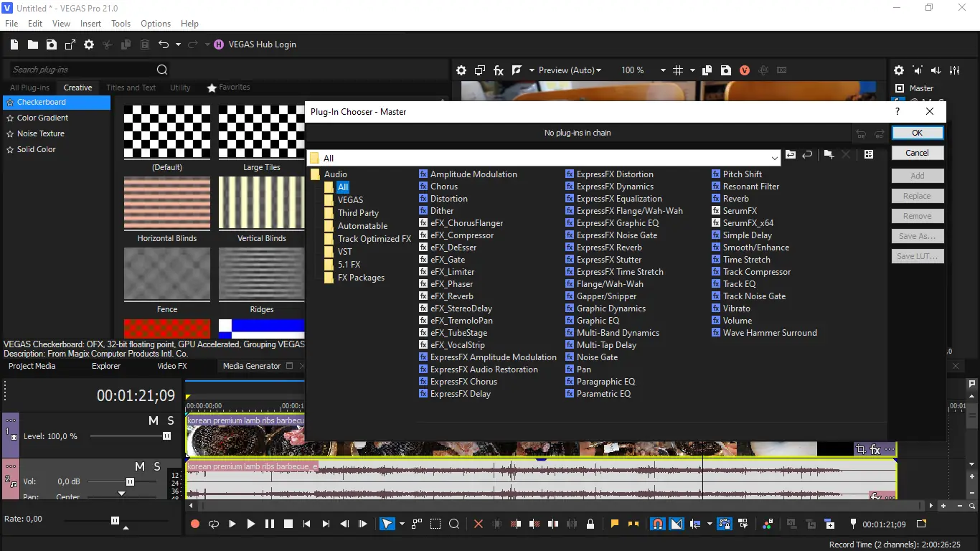Click OK in Plug-In Chooser dialog
The height and width of the screenshot is (551, 980).
coord(917,133)
